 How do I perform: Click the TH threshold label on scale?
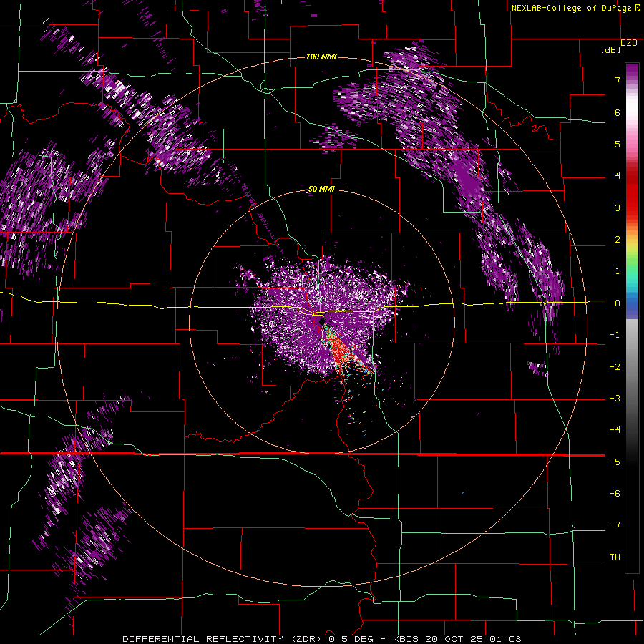(x=615, y=557)
